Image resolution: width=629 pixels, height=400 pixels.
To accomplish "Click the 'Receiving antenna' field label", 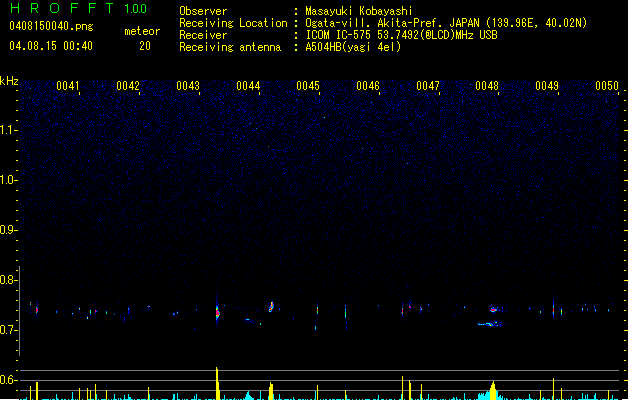I will coord(230,47).
